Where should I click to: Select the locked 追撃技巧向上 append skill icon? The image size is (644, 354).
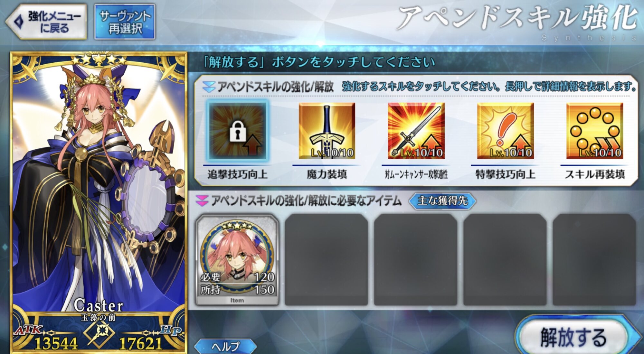237,130
